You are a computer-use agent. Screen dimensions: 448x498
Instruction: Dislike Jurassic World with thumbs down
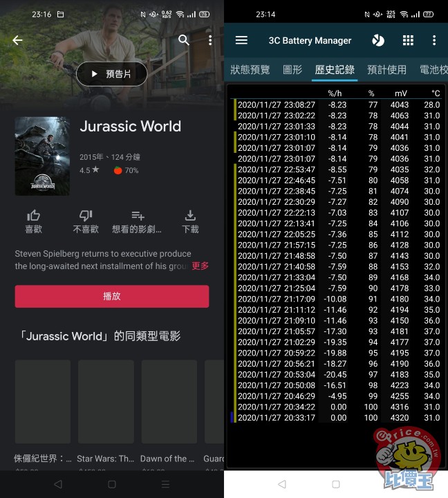click(x=86, y=221)
